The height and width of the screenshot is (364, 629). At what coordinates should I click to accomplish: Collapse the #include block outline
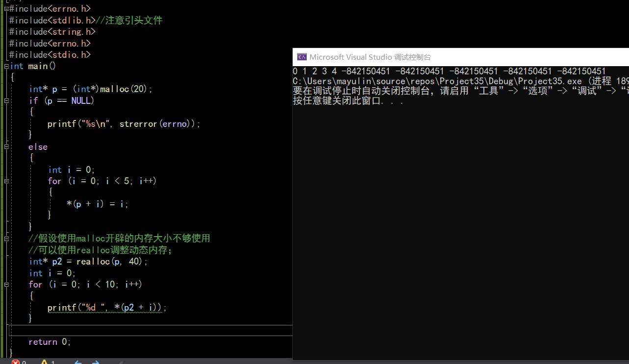point(6,8)
